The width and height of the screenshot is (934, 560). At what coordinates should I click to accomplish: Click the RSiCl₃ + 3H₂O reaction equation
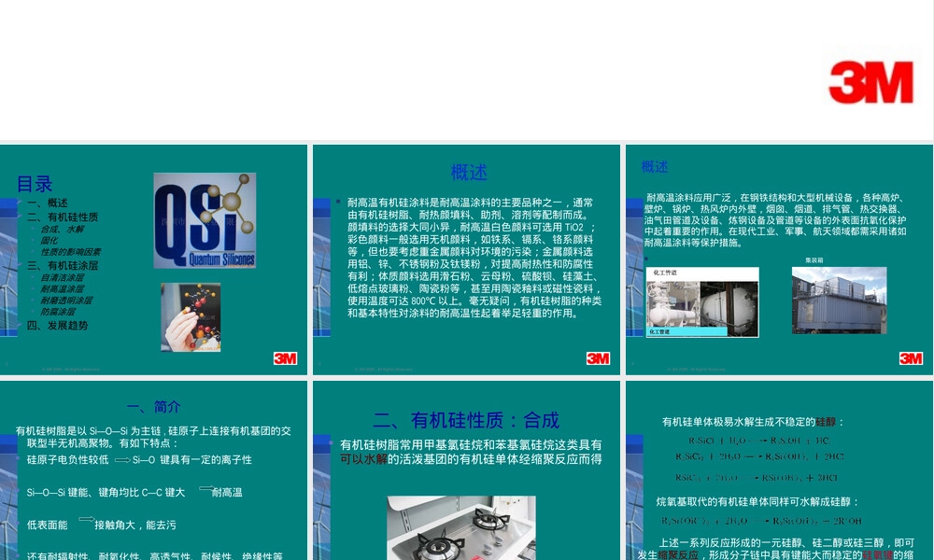[x=757, y=478]
